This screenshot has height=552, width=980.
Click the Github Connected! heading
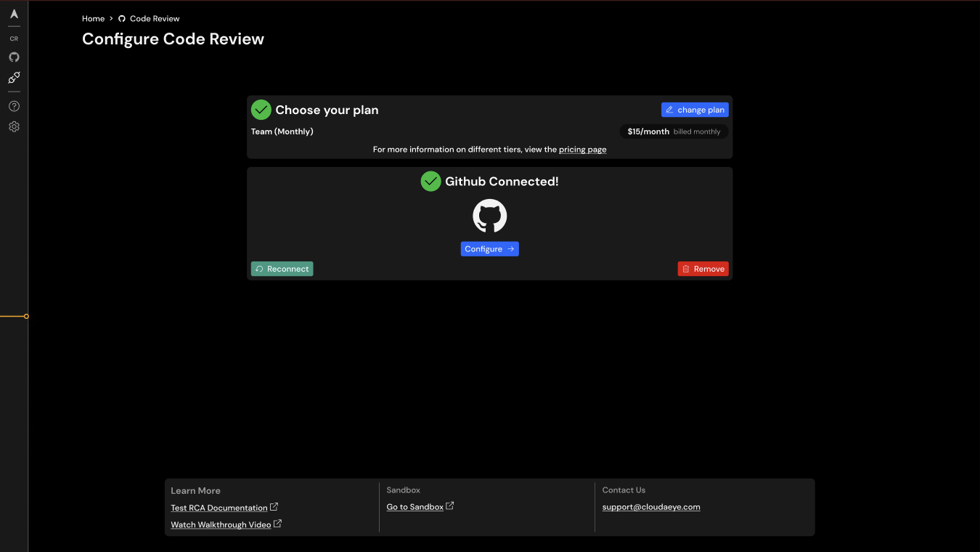[502, 182]
